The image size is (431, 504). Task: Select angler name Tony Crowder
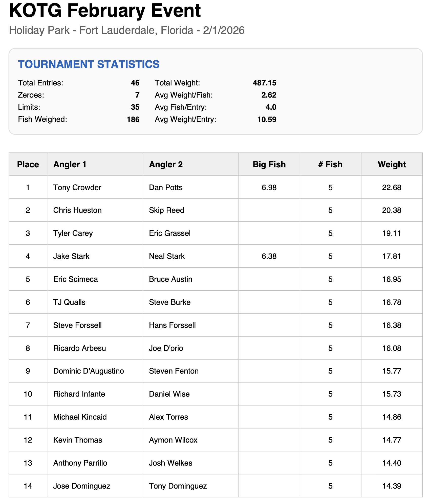tap(77, 188)
